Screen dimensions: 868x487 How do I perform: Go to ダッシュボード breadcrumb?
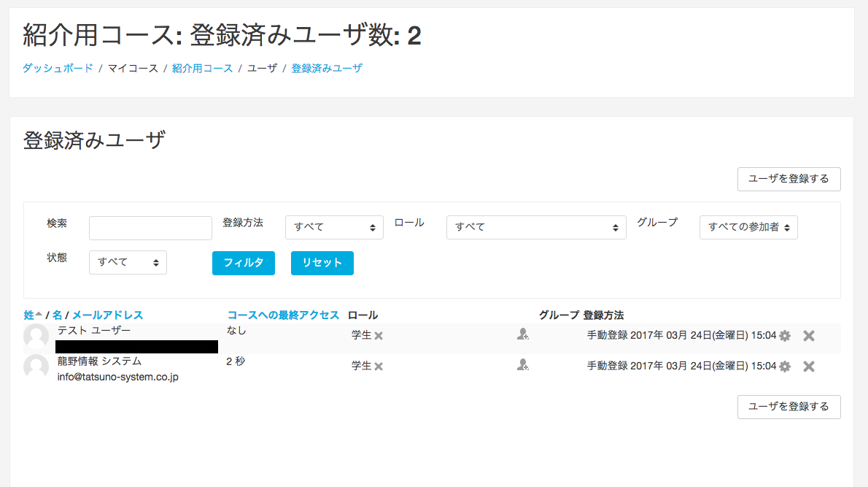coord(58,68)
